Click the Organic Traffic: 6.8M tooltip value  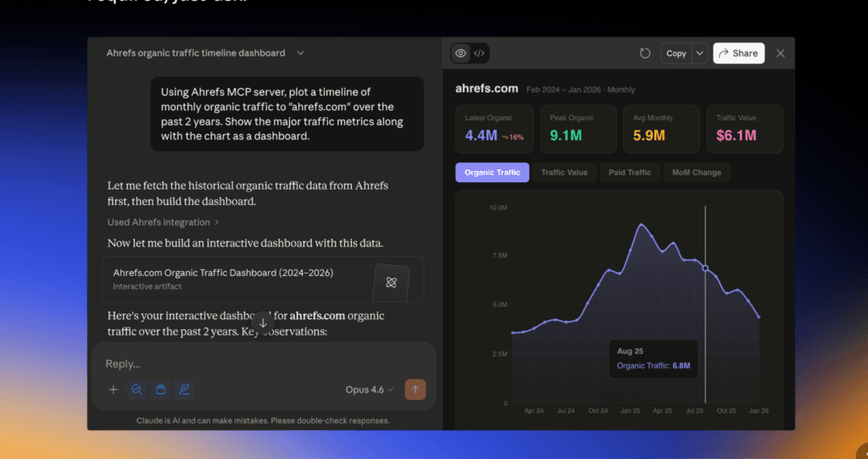pyautogui.click(x=654, y=366)
